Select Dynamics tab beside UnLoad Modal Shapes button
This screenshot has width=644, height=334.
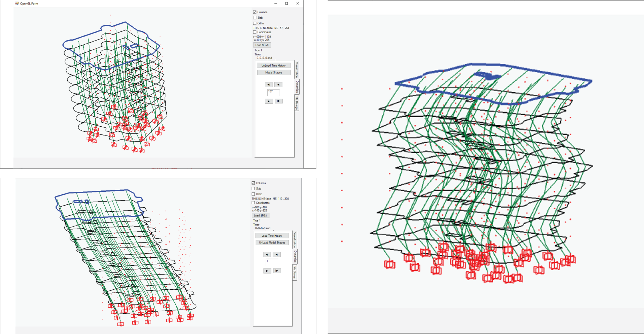pyautogui.click(x=295, y=256)
